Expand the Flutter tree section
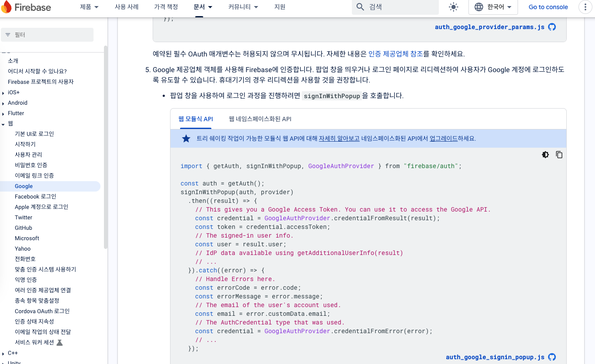Screen dimensions: 595x364 3,113
